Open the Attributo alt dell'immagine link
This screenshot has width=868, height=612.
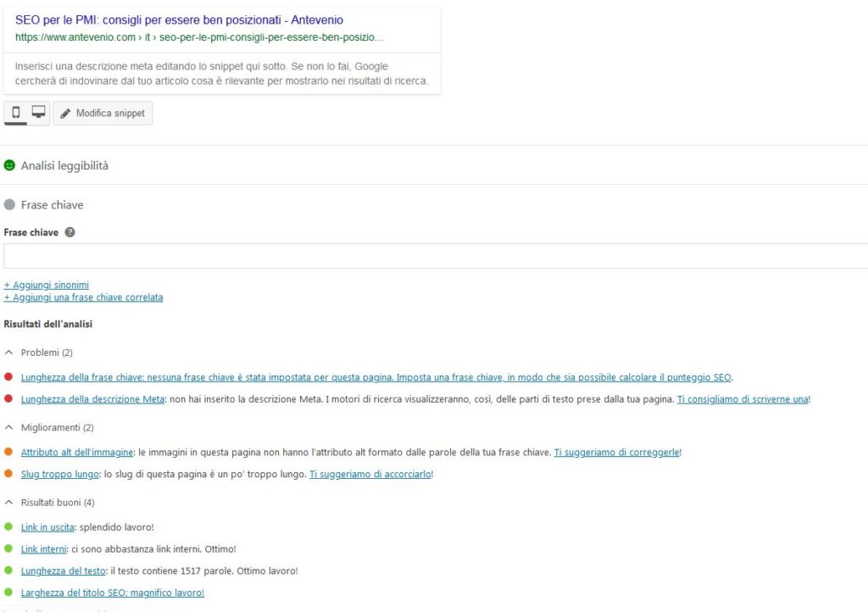coord(77,452)
